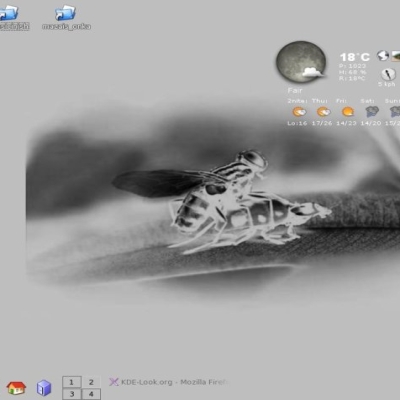Open the Home folder icon in panel

(16, 388)
